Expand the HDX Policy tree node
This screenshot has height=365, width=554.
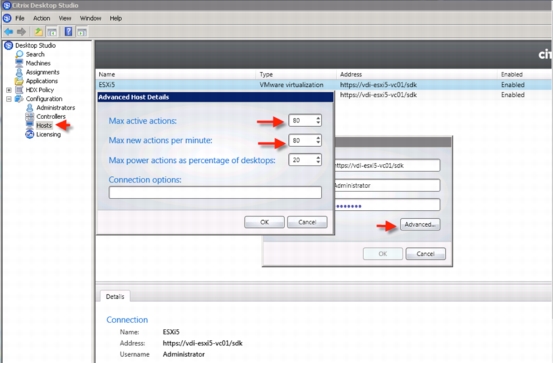(x=9, y=90)
